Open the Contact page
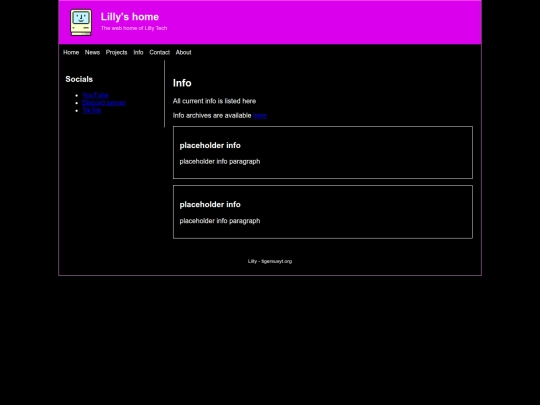This screenshot has height=405, width=540. click(159, 52)
